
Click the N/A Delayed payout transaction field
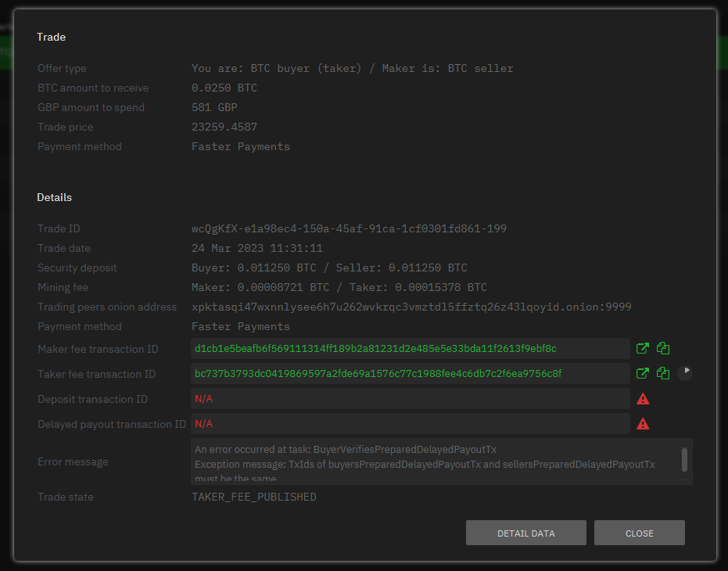point(411,424)
